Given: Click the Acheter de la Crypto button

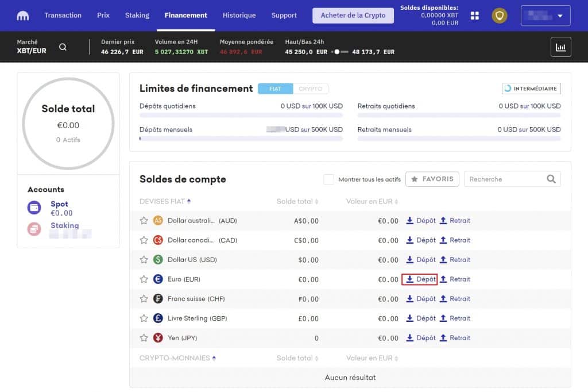Looking at the screenshot, I should (353, 16).
